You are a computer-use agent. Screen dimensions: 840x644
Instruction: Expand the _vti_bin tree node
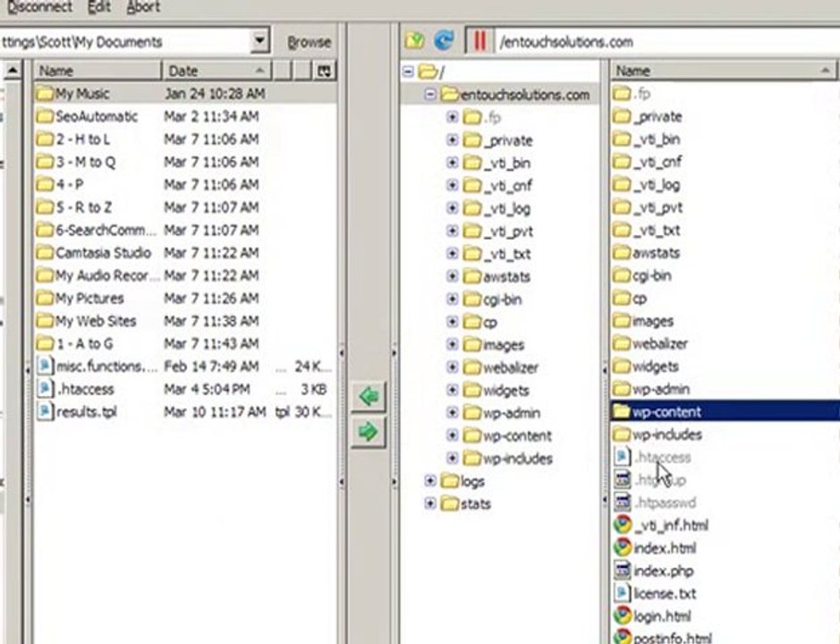point(452,162)
